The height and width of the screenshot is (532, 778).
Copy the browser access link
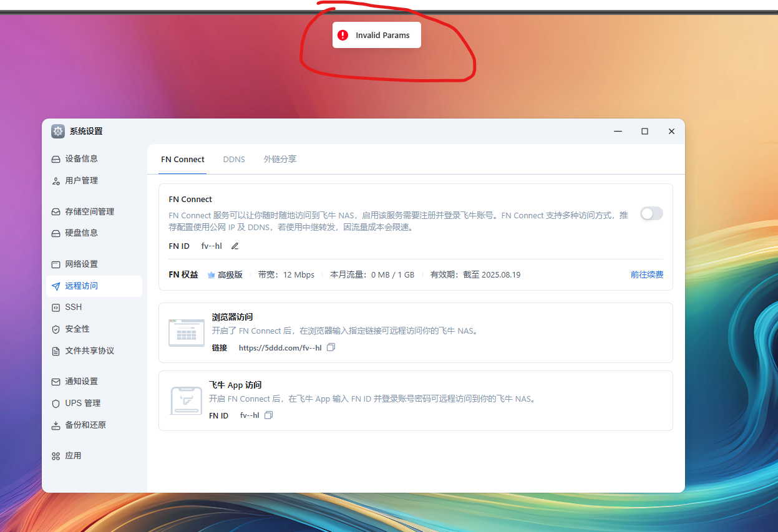pos(331,347)
